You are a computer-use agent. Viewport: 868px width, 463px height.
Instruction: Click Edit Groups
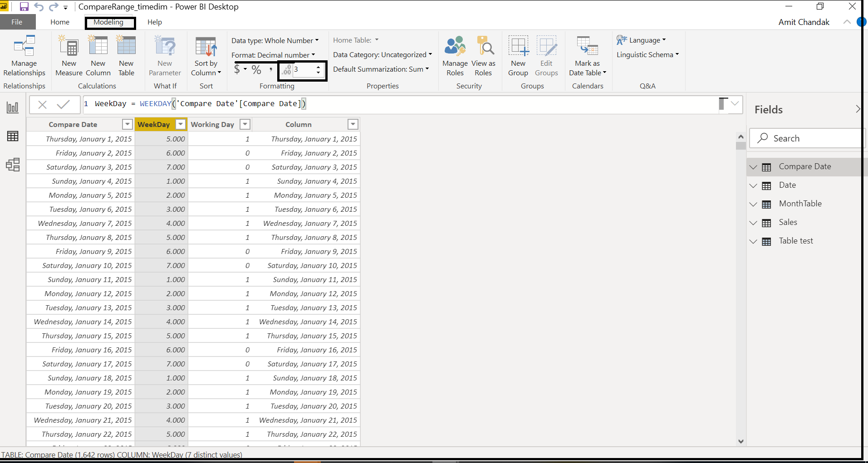tap(546, 56)
